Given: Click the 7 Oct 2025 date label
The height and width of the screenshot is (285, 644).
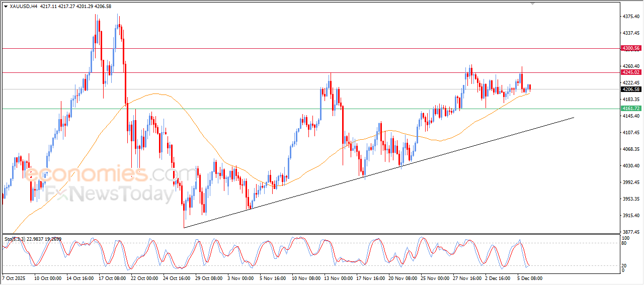Looking at the screenshot, I should (15, 277).
